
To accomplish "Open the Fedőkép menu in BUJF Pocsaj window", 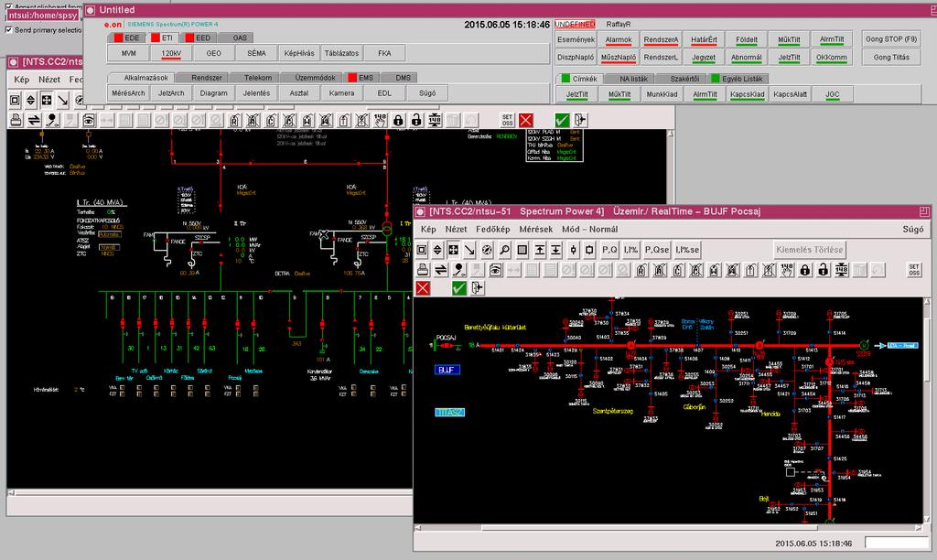I will (493, 229).
